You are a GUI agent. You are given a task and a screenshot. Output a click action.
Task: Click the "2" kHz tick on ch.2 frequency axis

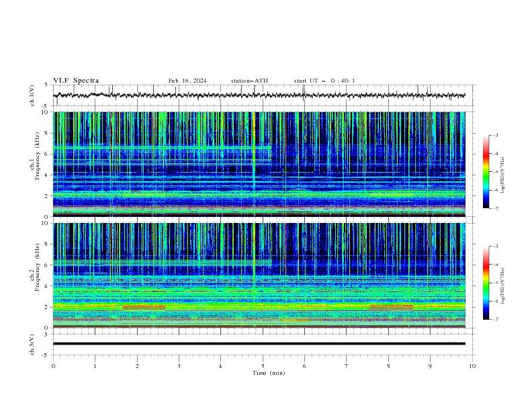[47, 307]
